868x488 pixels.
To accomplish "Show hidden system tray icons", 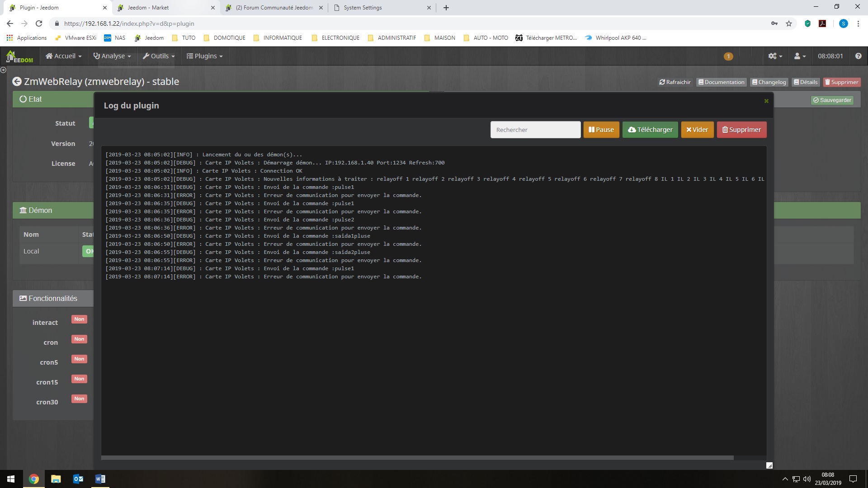I will point(785,479).
